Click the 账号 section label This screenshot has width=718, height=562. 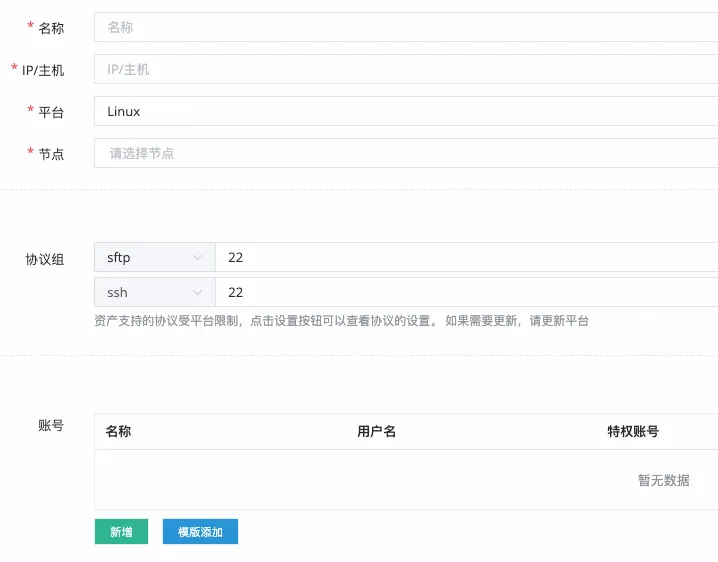[51, 425]
